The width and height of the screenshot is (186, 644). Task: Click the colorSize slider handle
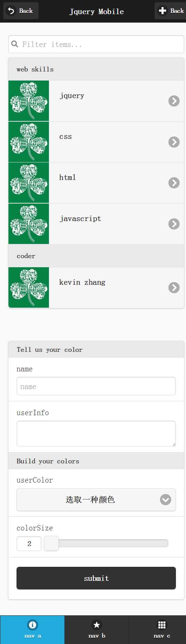coord(51,543)
